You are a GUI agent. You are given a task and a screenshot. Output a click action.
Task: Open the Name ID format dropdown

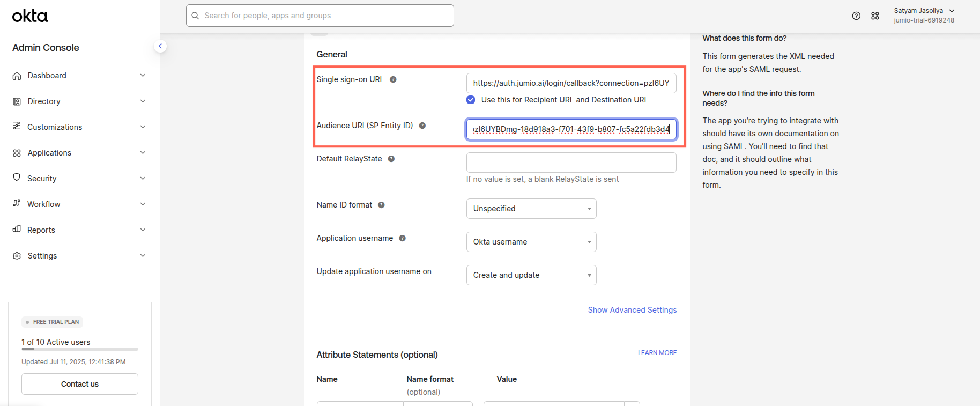tap(531, 209)
